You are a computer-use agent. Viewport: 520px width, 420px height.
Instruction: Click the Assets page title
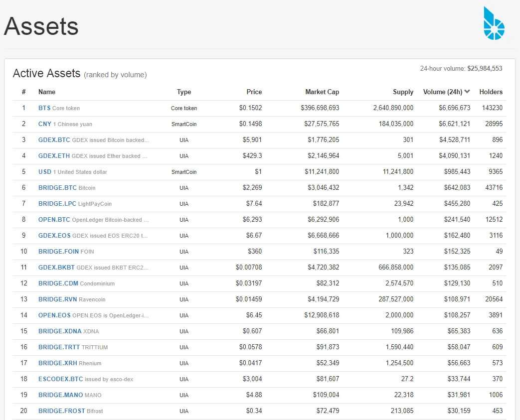pos(41,26)
